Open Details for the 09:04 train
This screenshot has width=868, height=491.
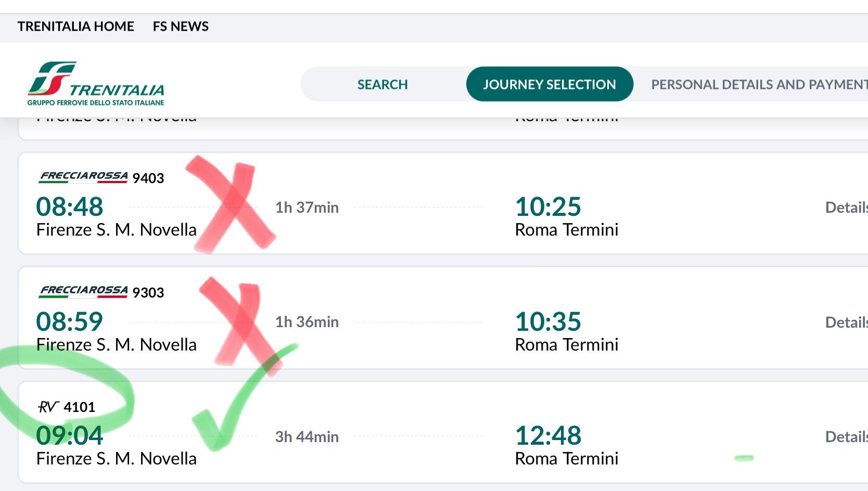click(x=846, y=437)
